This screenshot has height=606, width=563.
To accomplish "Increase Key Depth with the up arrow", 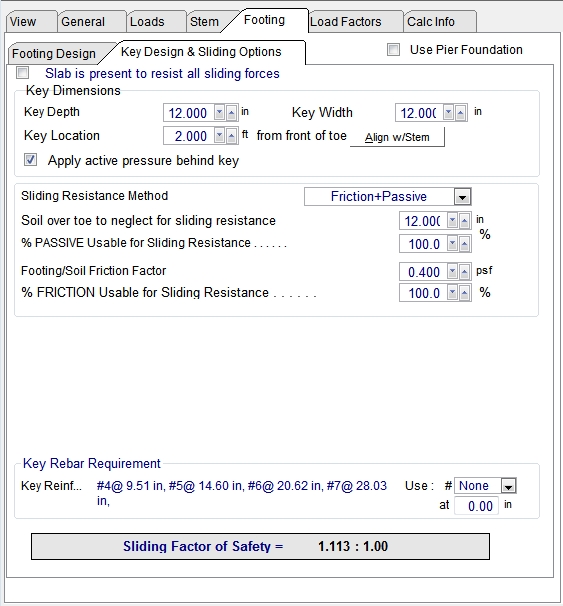I will pos(231,113).
